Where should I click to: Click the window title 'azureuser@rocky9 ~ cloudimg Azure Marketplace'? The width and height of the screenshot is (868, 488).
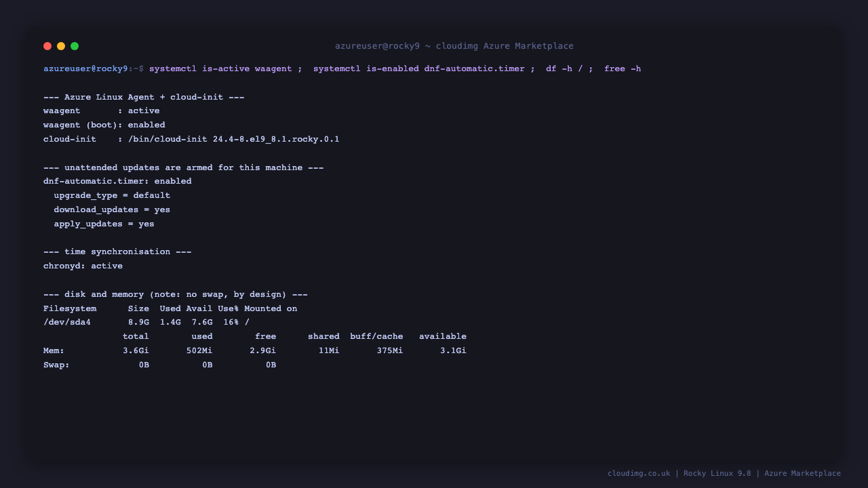pos(454,46)
